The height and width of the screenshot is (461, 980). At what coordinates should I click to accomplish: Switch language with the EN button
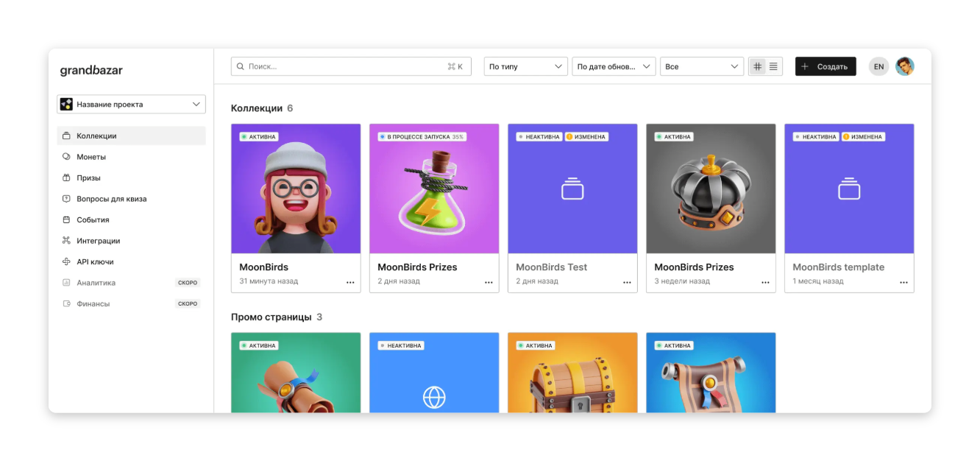pyautogui.click(x=878, y=66)
